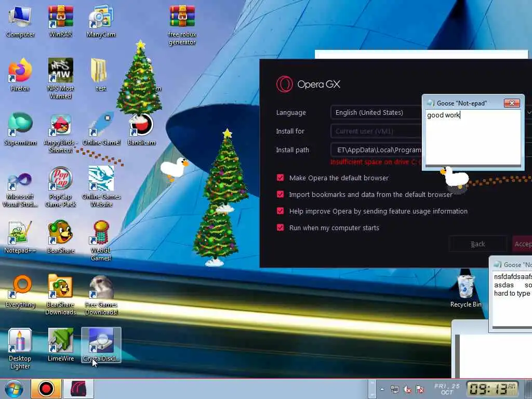Click the white goose near the tree

pyautogui.click(x=175, y=169)
